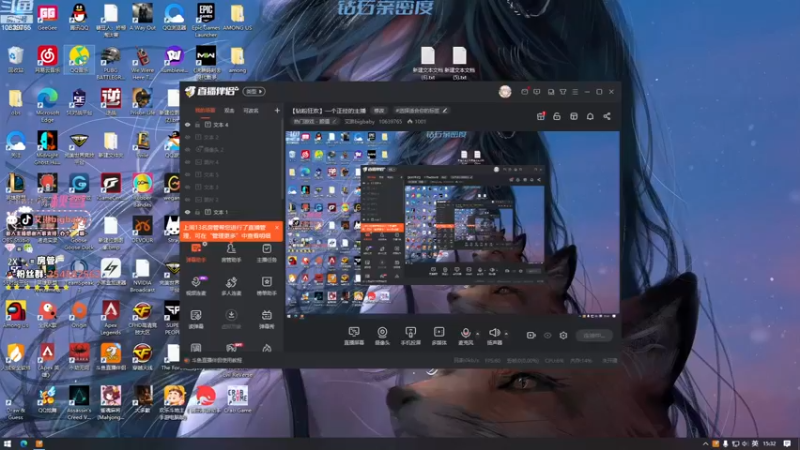
Task: Open the 弹幕助手 tool in orange
Action: coord(196,253)
